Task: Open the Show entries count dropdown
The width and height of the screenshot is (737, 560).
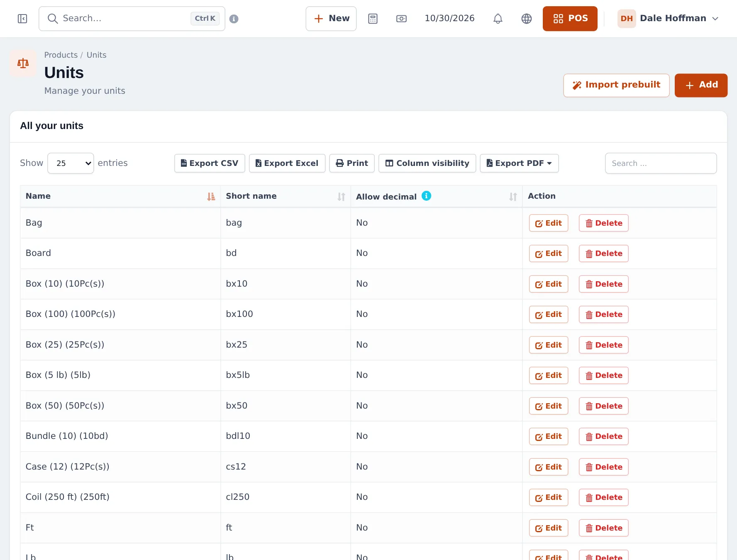Action: (x=71, y=163)
